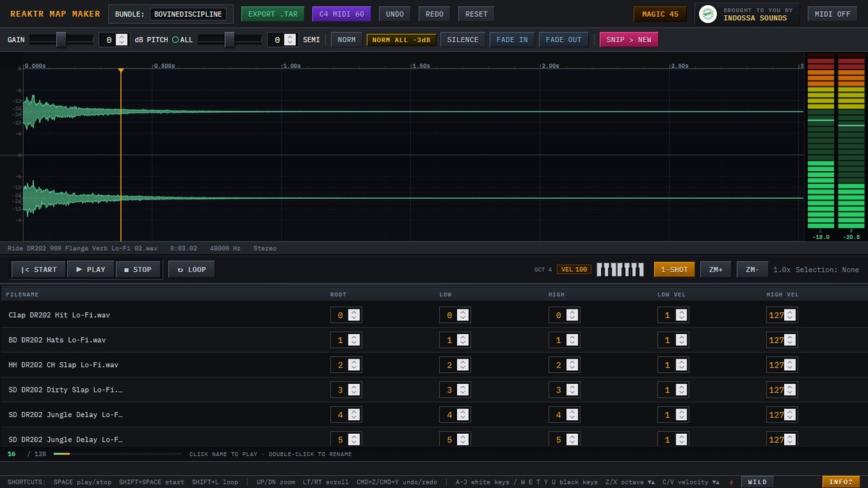868x488 pixels.
Task: Click LOW stepper for BD DR202 Hats
Action: click(463, 341)
